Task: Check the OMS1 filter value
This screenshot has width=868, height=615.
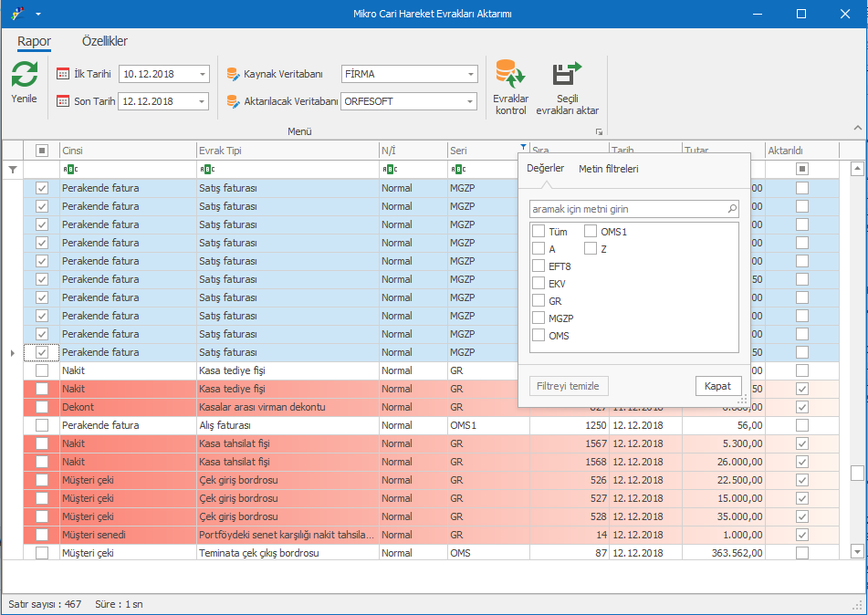Action: point(591,232)
